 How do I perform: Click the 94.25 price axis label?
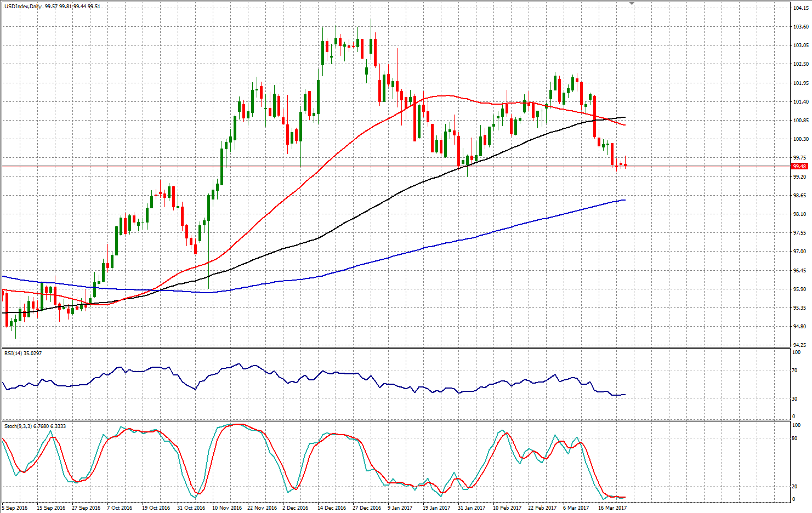tap(800, 345)
